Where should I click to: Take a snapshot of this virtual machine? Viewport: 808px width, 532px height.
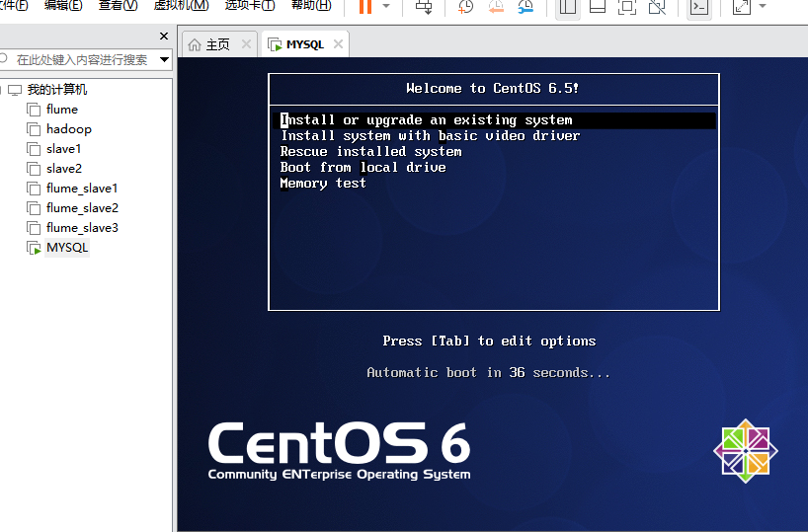pyautogui.click(x=465, y=7)
